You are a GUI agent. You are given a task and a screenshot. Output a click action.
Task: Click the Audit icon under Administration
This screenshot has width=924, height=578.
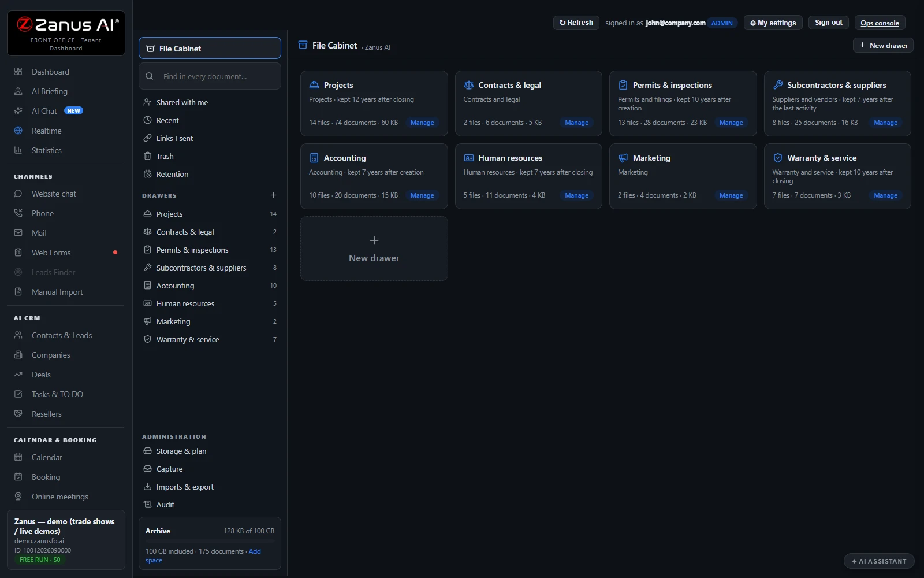tap(147, 505)
